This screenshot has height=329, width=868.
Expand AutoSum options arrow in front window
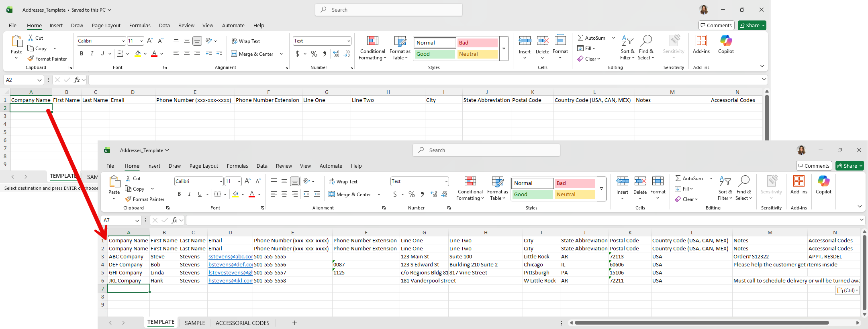coord(711,178)
